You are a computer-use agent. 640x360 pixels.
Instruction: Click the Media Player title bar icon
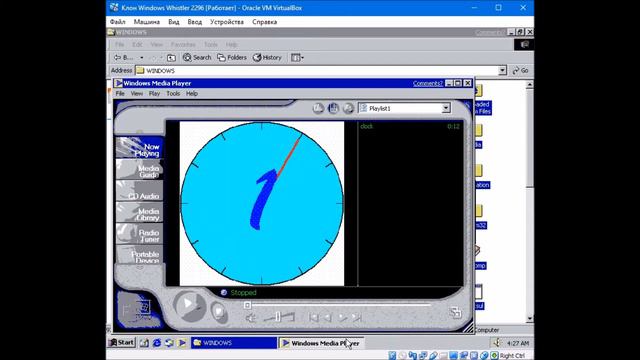[118, 83]
